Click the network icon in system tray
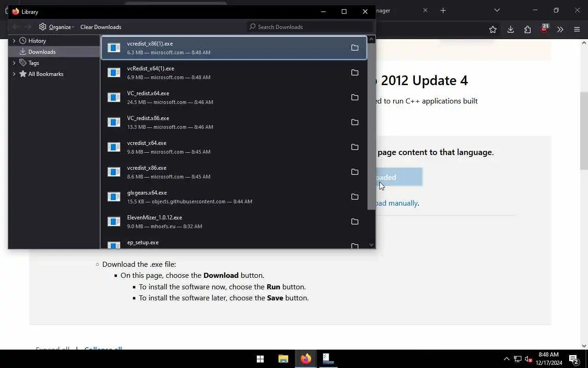The width and height of the screenshot is (588, 368). [518, 359]
